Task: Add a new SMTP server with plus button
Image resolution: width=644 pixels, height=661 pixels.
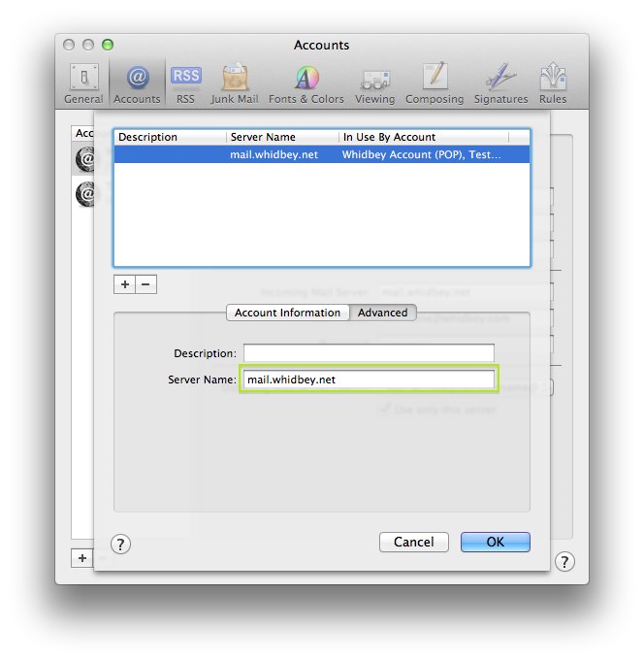Action: click(125, 284)
